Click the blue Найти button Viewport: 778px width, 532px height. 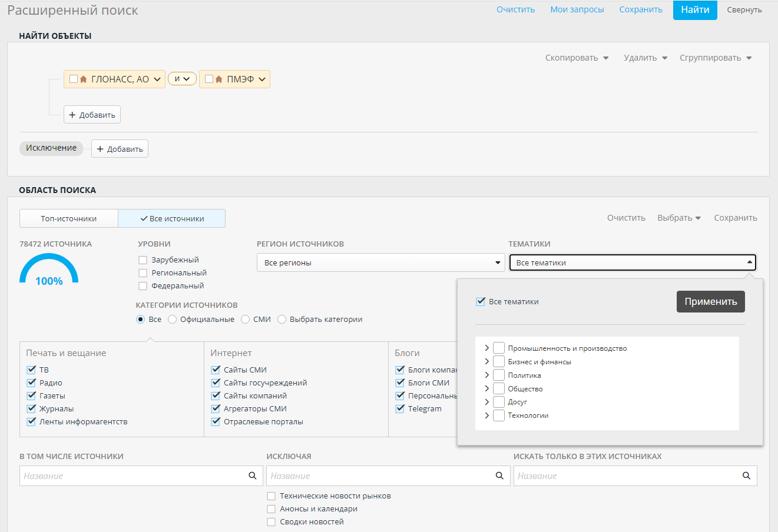tap(695, 10)
